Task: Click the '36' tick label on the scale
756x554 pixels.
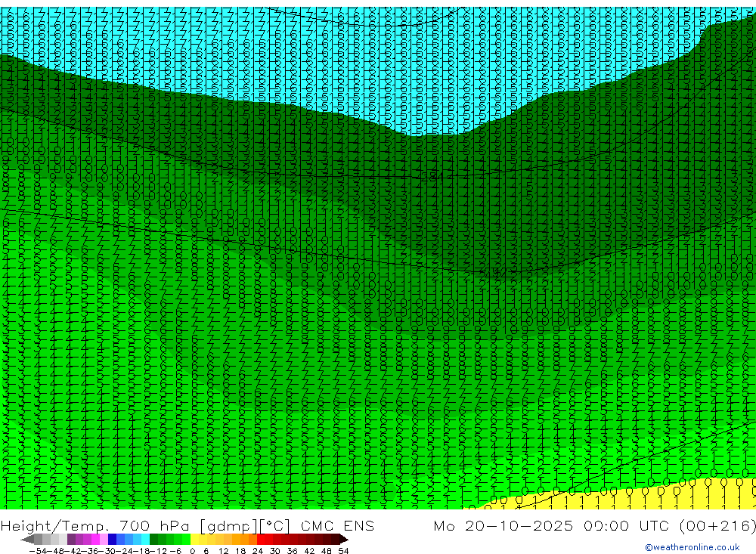Action: pyautogui.click(x=292, y=551)
